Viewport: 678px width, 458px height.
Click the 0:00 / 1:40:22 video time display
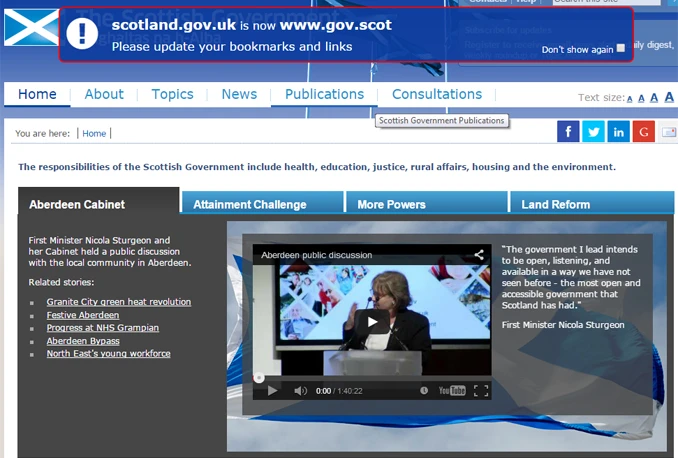point(339,391)
